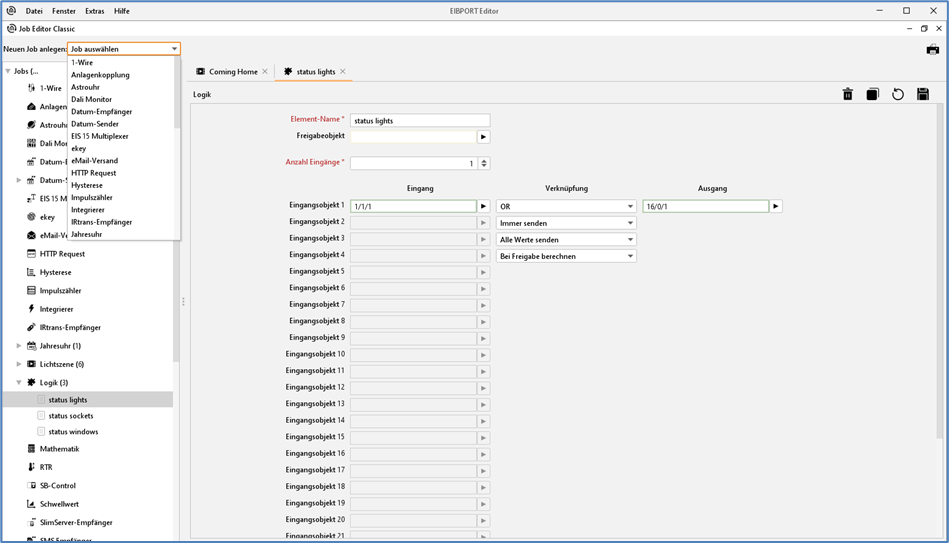Click the delete trash icon in Logik toolbar
This screenshot has height=543, width=949.
coord(847,94)
